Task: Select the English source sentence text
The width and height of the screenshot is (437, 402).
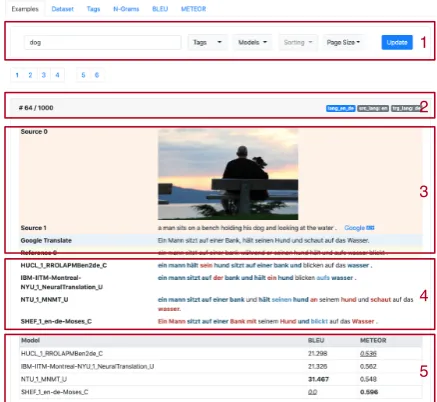Action: click(247, 228)
